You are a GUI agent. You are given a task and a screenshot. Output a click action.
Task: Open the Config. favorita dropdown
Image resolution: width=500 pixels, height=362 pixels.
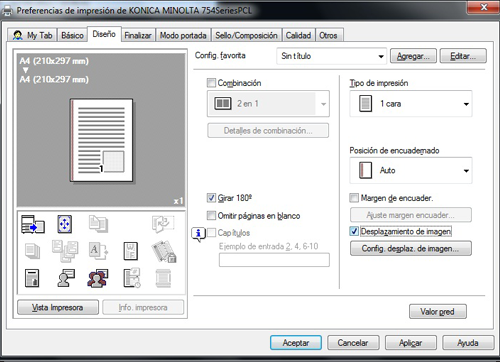[331, 56]
